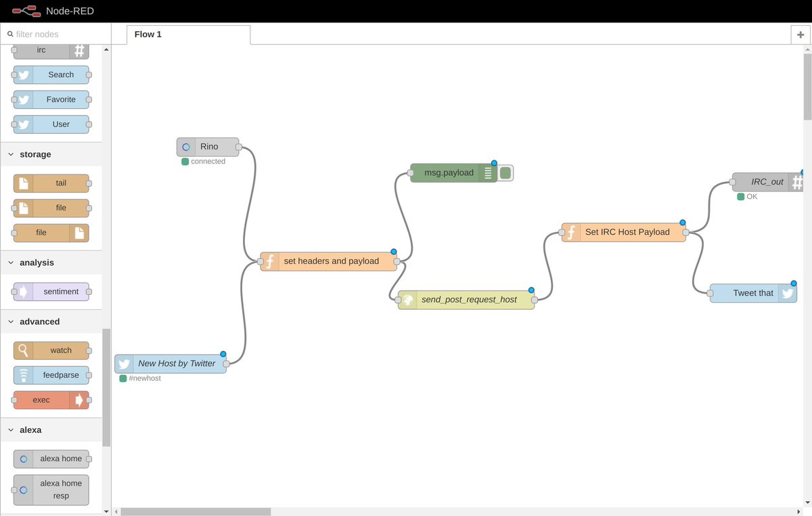Viewport: 812px width, 516px height.
Task: Select the exec palette node
Action: [51, 400]
